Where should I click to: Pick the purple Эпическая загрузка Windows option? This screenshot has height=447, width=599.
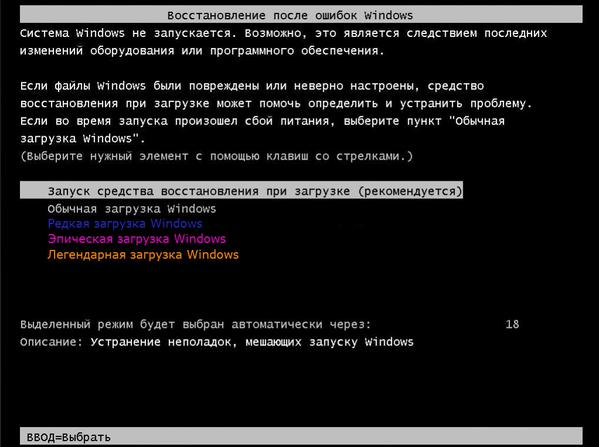pyautogui.click(x=137, y=239)
